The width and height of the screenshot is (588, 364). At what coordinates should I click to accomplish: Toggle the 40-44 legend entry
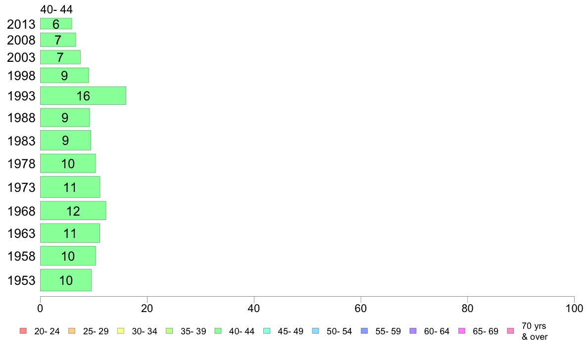235,331
